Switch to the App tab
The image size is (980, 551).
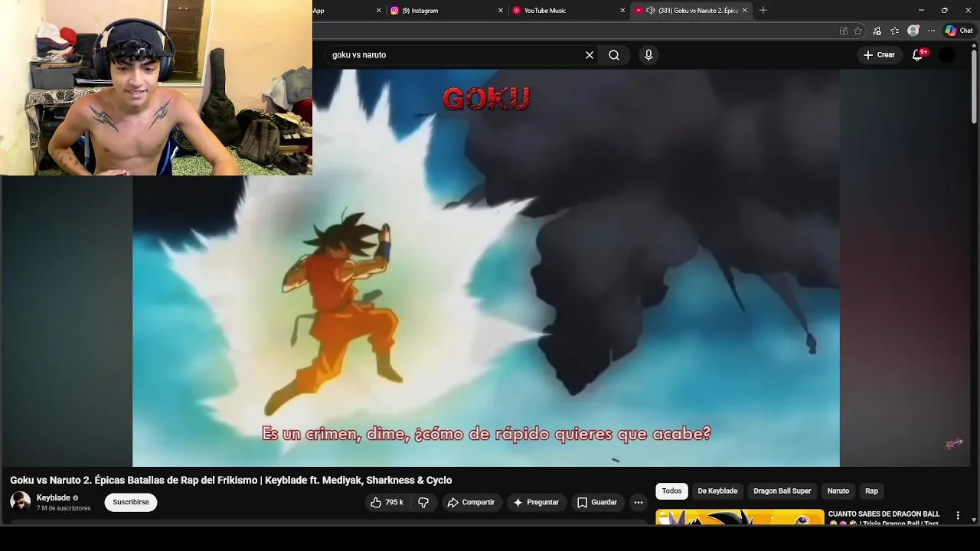pos(348,11)
